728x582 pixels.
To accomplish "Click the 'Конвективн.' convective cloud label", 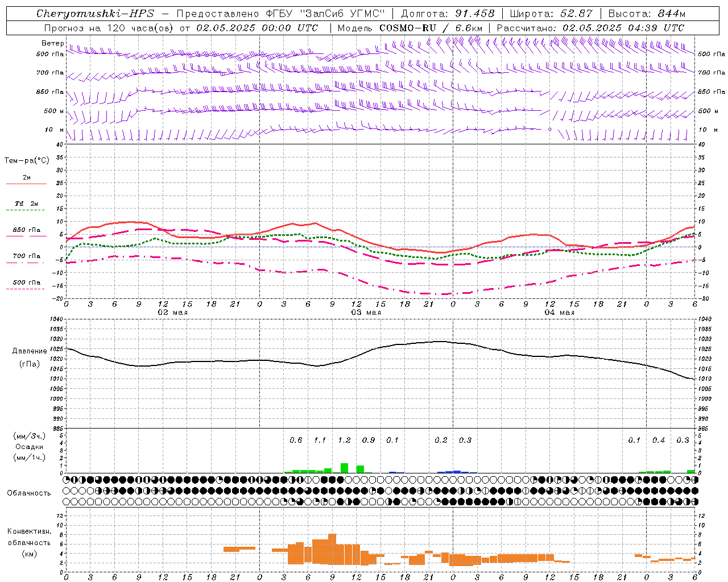I will point(29,531).
